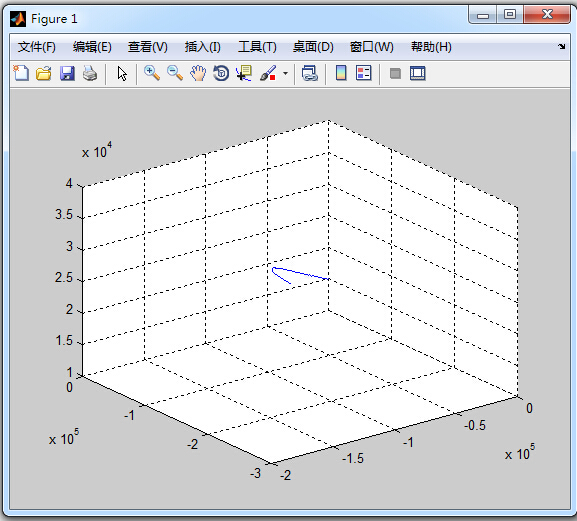
Task: Activate the Zoom Out magnifier tool
Action: tap(175, 73)
